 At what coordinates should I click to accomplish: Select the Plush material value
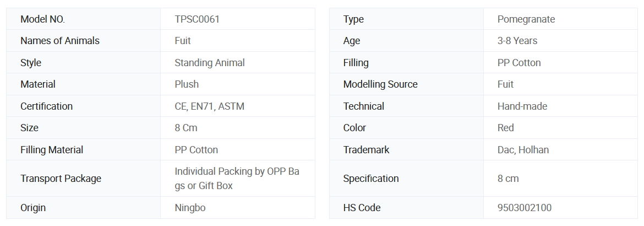[187, 84]
